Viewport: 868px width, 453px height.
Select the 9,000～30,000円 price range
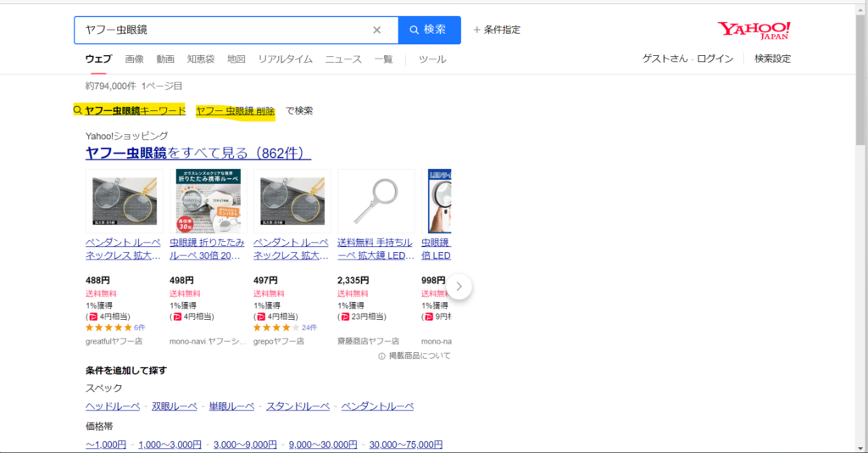(x=323, y=445)
